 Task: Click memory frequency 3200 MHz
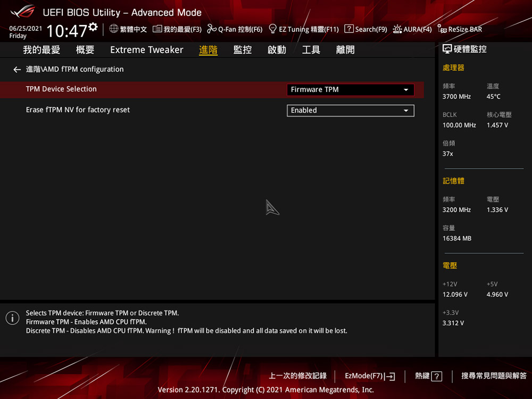click(456, 210)
